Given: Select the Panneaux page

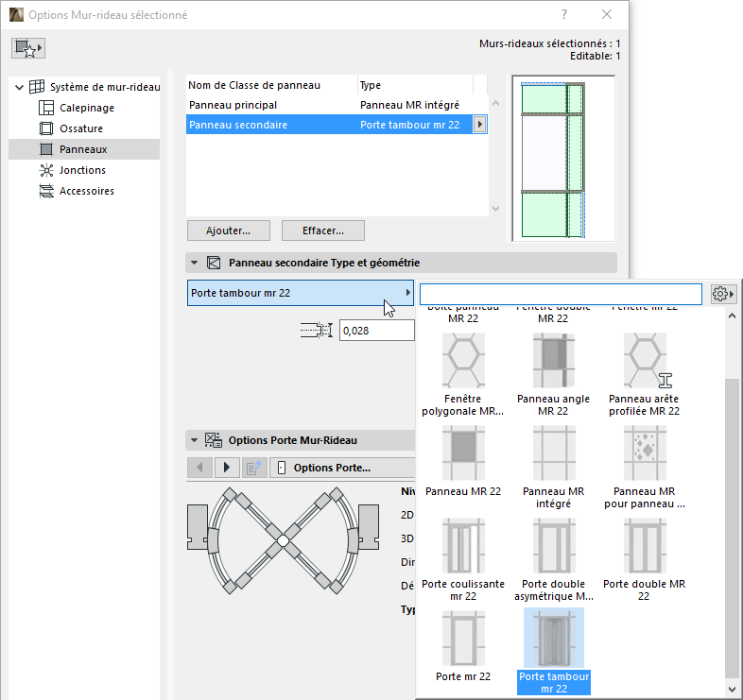Looking at the screenshot, I should 84,149.
